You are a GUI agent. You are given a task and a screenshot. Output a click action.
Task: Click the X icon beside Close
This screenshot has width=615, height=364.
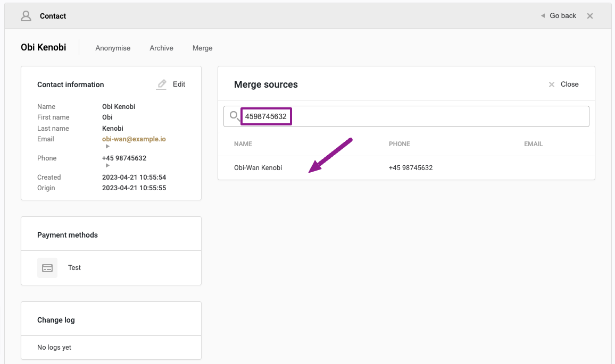[x=552, y=84]
